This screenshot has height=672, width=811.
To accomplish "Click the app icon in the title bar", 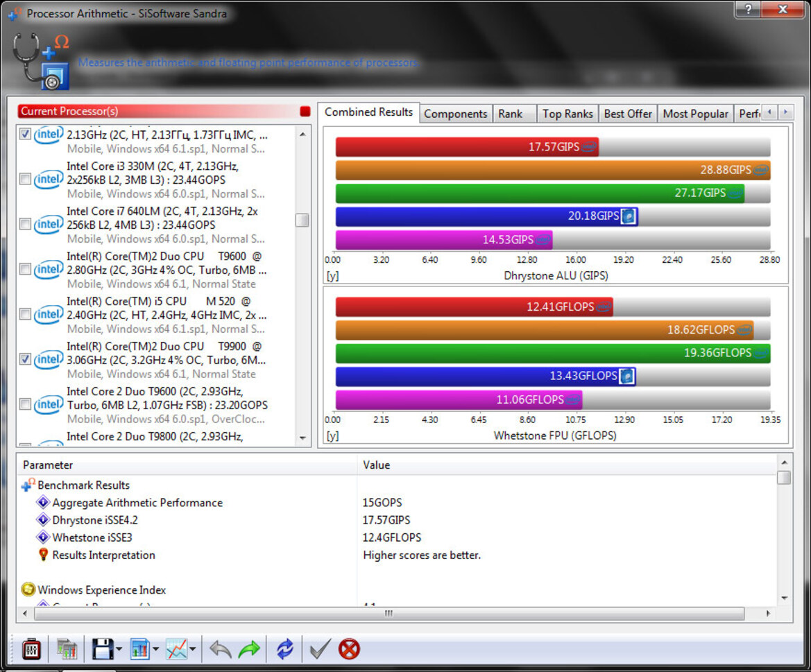I will coord(15,13).
